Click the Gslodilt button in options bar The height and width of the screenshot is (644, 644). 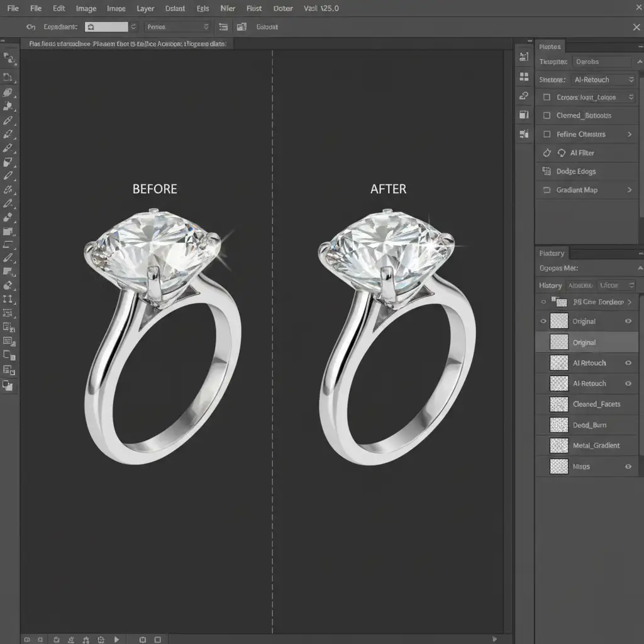267,27
